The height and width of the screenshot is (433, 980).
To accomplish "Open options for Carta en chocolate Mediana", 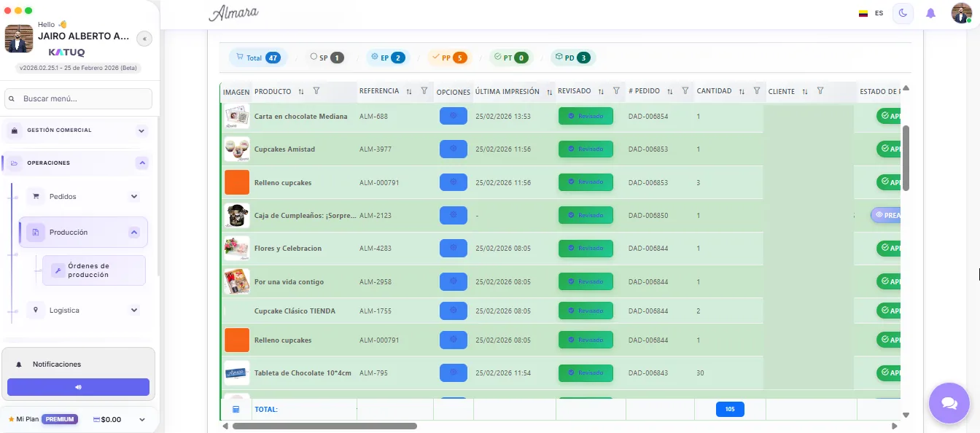I will (x=454, y=116).
